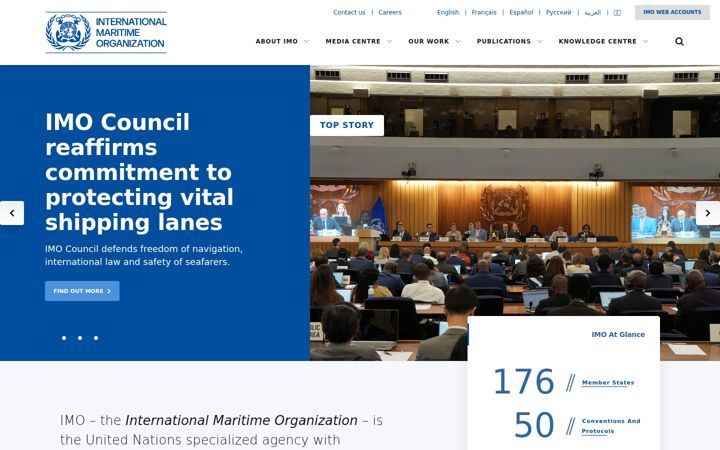Switch language to Español
This screenshot has height=450, width=720.
point(521,12)
